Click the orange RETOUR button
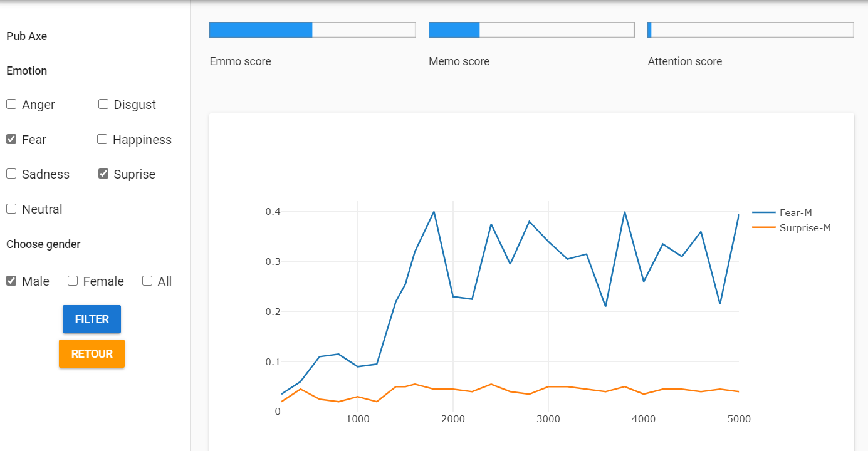This screenshot has width=868, height=451. pos(92,354)
